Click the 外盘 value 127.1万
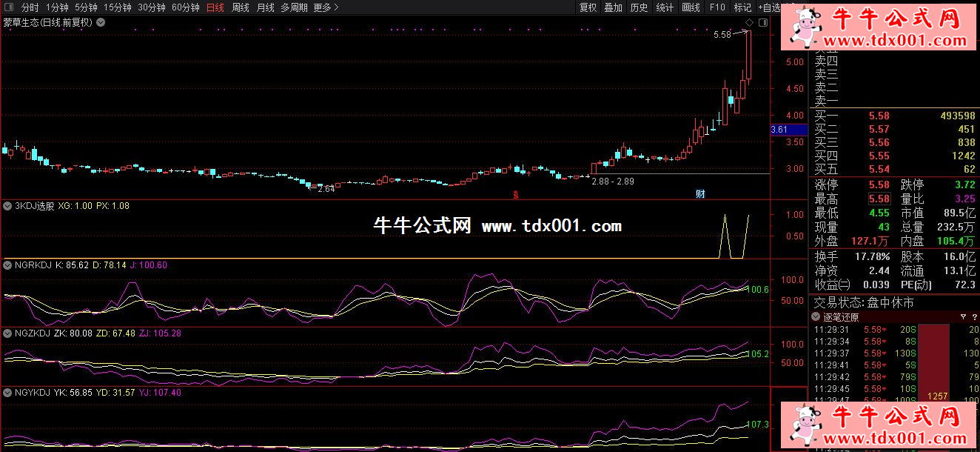Screen dimensions: 980x452 click(x=870, y=241)
